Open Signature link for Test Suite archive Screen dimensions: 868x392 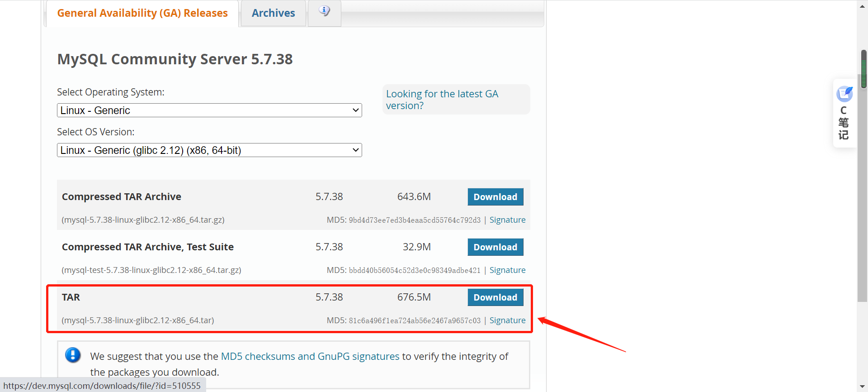pyautogui.click(x=507, y=270)
